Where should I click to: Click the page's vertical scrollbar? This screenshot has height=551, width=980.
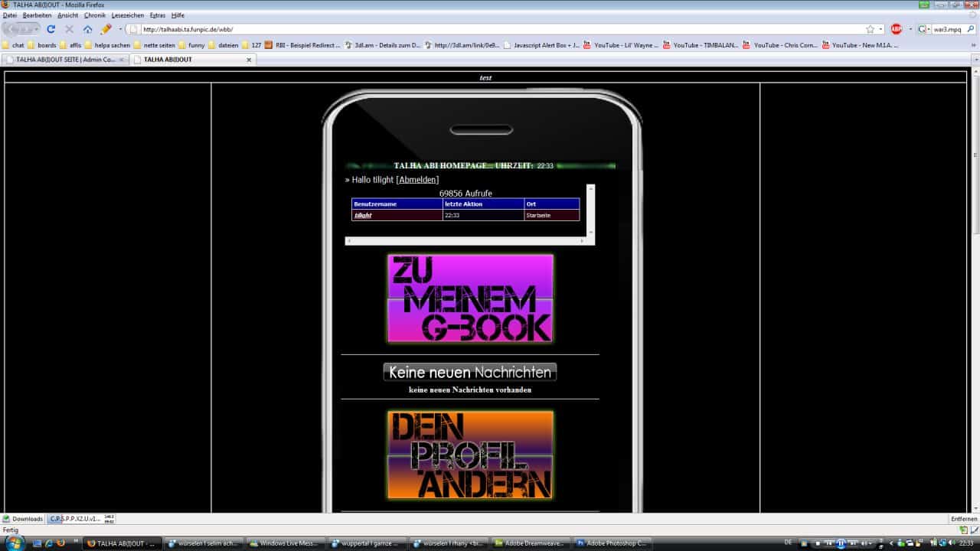(975, 291)
